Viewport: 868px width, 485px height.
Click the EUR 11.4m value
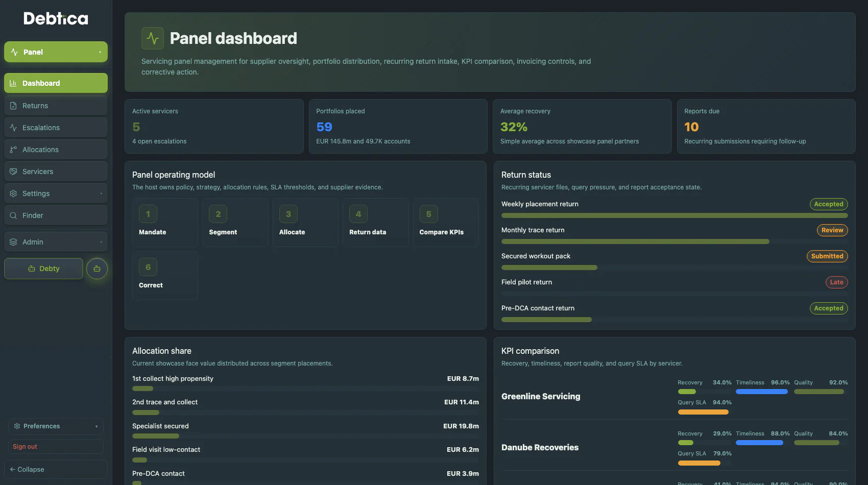462,402
